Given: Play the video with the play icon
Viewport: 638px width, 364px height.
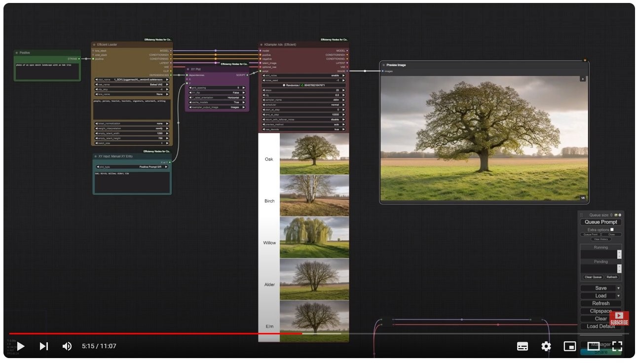Looking at the screenshot, I should 21,346.
